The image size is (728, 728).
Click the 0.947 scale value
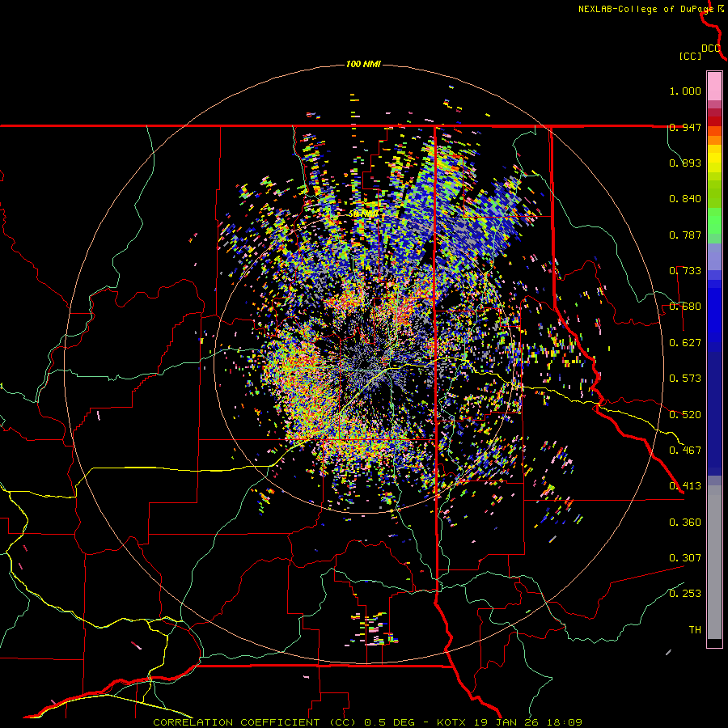685,127
